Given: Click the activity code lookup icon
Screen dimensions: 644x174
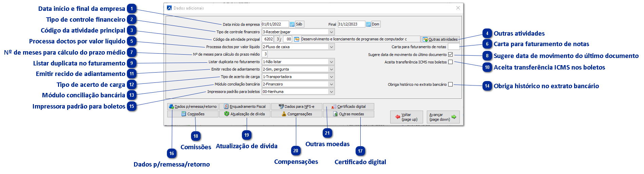Looking at the screenshot, I should point(296,39).
